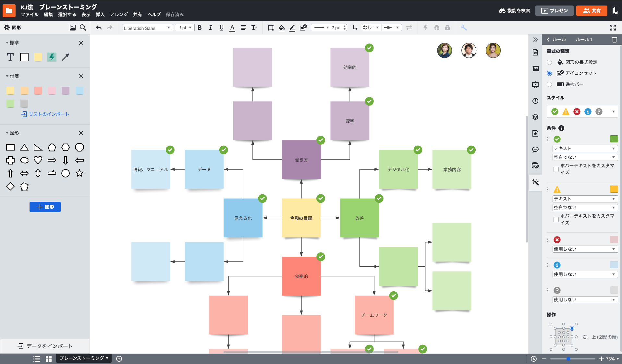Open the ファイル menu
This screenshot has width=622, height=364.
point(30,15)
